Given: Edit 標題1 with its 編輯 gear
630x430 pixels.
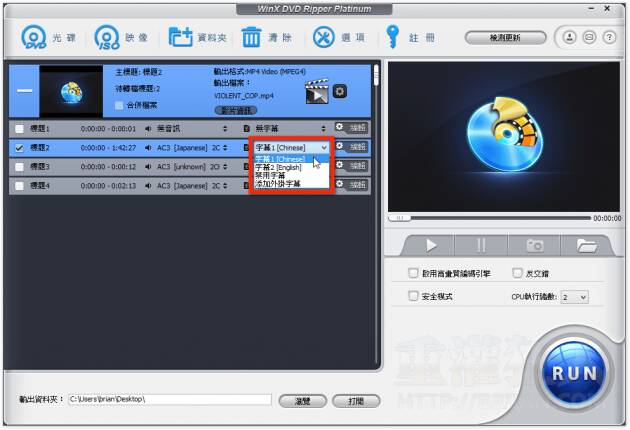Looking at the screenshot, I should tap(352, 128).
